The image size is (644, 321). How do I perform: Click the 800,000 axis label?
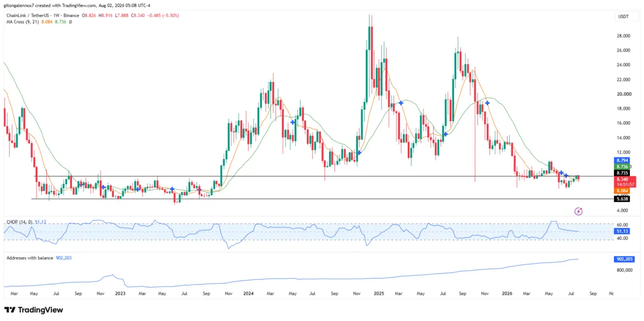click(x=624, y=270)
